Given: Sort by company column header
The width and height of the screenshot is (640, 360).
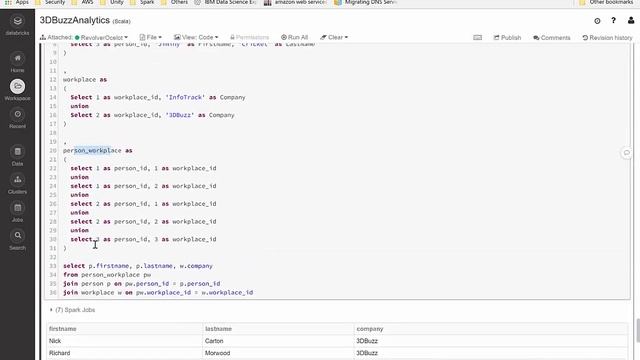Looking at the screenshot, I should point(370,329).
